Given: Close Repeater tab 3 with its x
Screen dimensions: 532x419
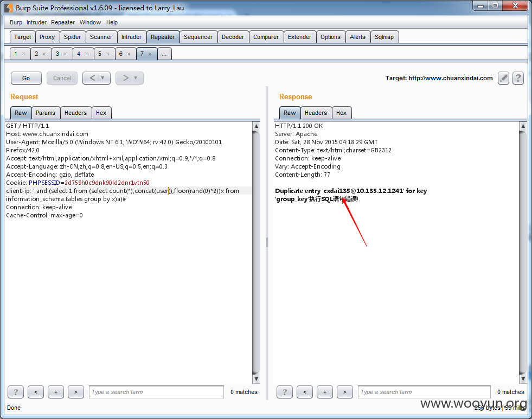Looking at the screenshot, I should click(65, 54).
